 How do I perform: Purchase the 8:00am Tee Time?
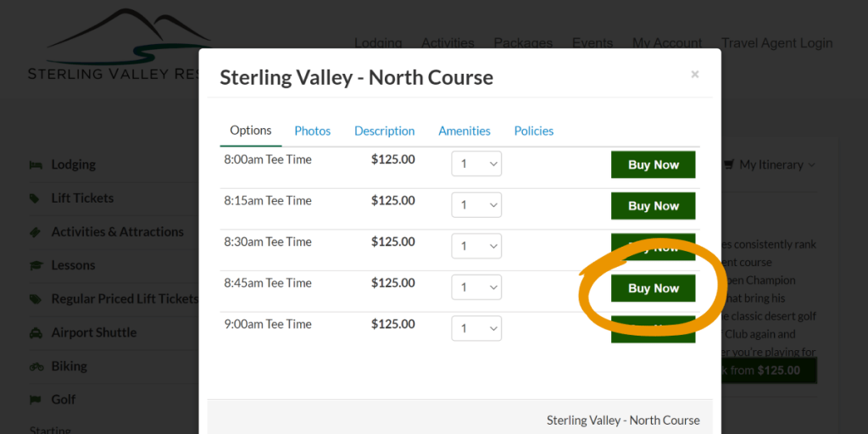click(x=653, y=164)
